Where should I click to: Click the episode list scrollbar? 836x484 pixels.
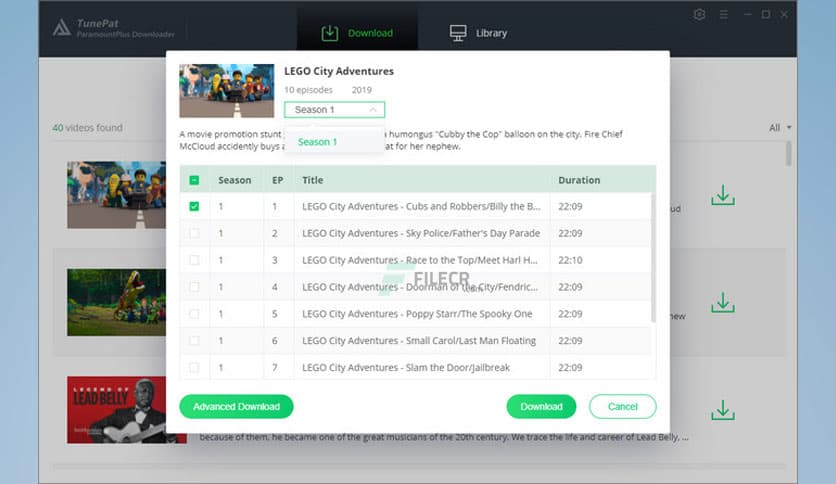653,259
